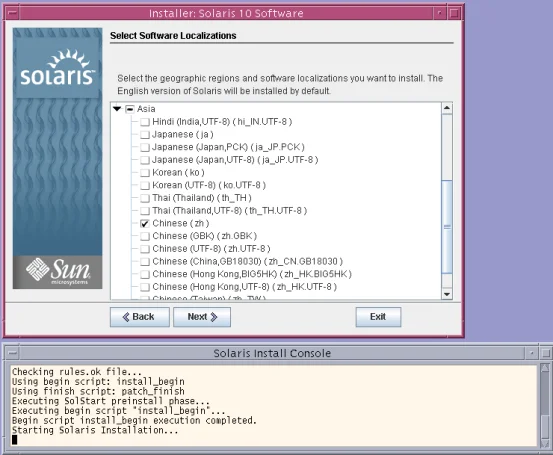The image size is (553, 455).
Task: Enable the Japanese (ja) checkbox
Action: (145, 135)
